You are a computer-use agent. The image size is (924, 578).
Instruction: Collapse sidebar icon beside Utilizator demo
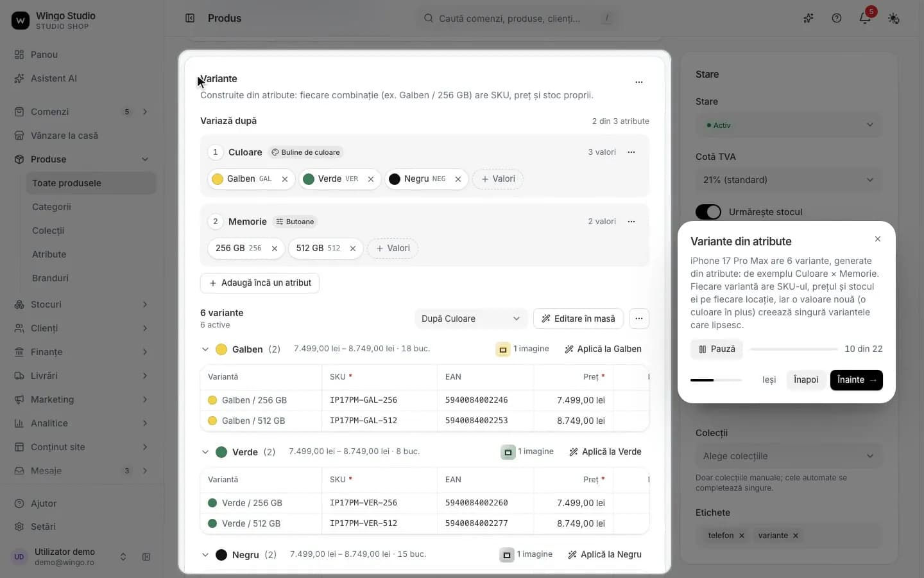tap(146, 557)
